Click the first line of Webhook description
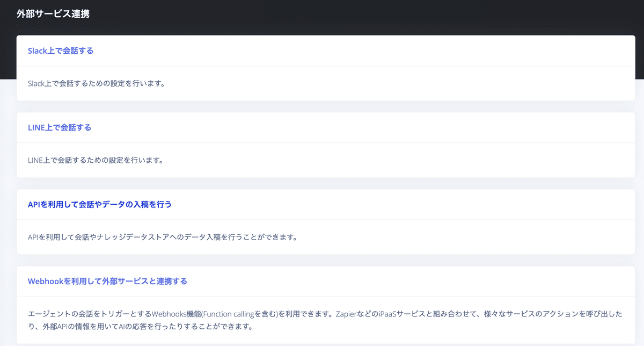 (x=325, y=314)
